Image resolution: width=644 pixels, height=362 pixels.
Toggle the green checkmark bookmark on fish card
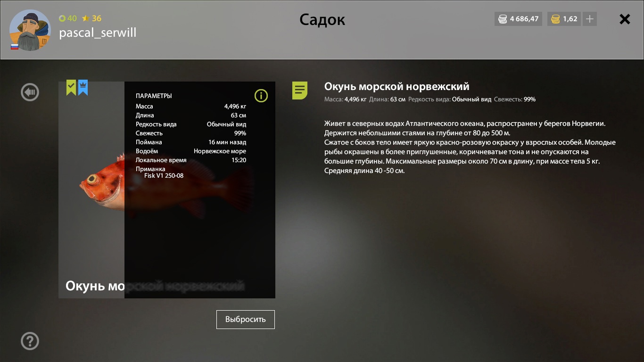click(x=71, y=88)
